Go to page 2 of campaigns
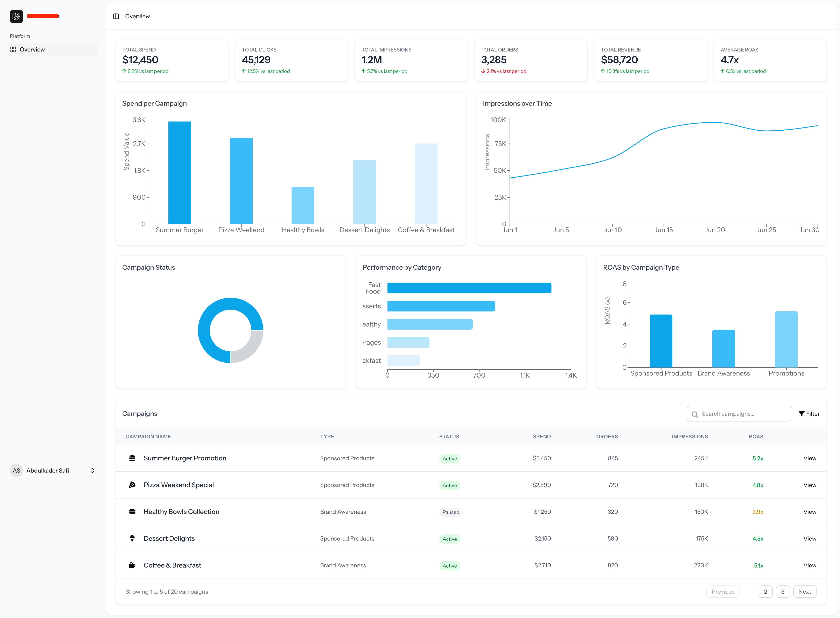The height and width of the screenshot is (618, 840). click(765, 592)
